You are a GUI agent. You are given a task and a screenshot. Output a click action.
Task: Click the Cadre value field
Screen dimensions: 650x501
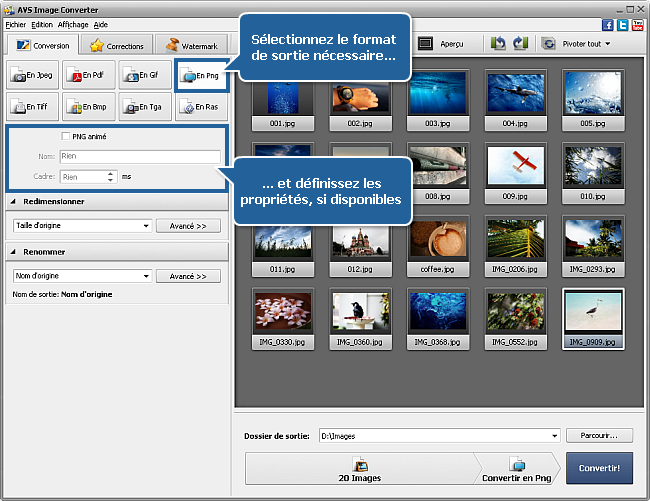[84, 177]
